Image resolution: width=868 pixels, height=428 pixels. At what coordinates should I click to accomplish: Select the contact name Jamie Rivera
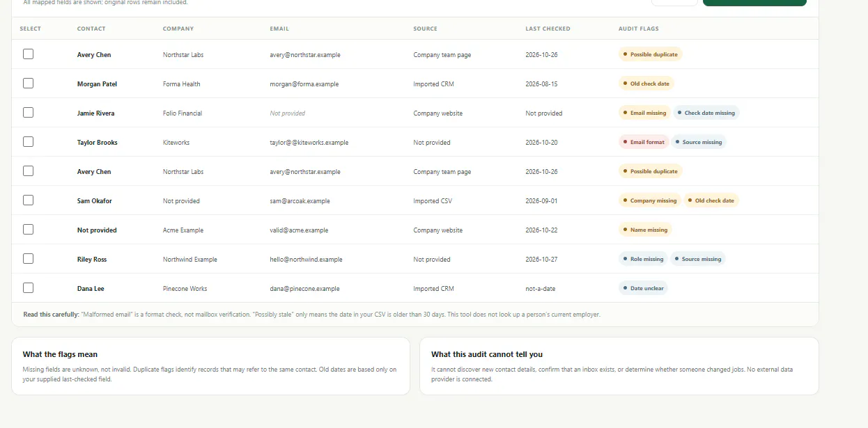[95, 113]
